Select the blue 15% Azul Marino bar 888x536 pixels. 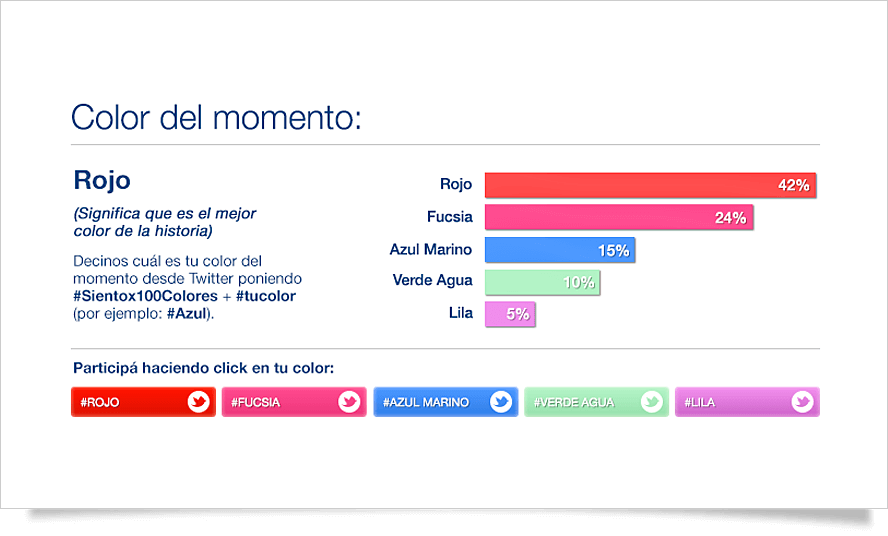coord(560,250)
